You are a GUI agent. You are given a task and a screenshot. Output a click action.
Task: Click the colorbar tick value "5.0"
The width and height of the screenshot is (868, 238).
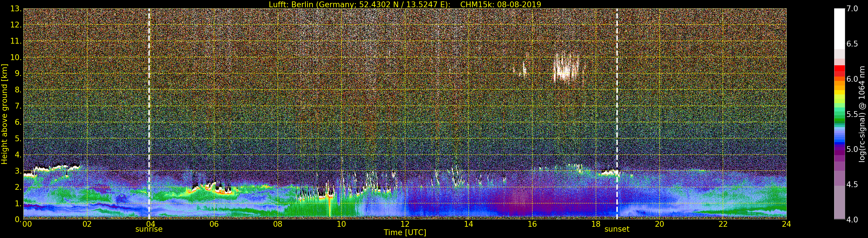[852, 149]
